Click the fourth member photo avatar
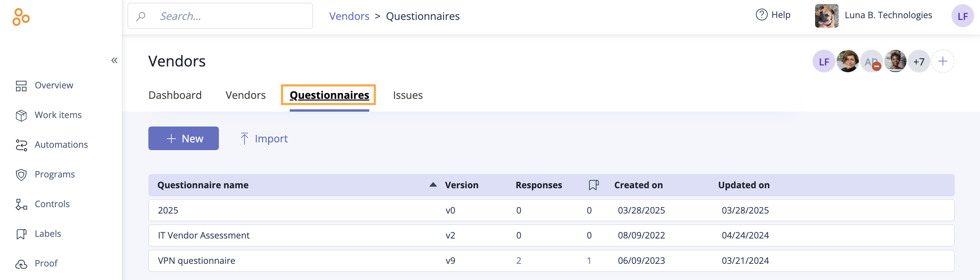 pos(895,61)
